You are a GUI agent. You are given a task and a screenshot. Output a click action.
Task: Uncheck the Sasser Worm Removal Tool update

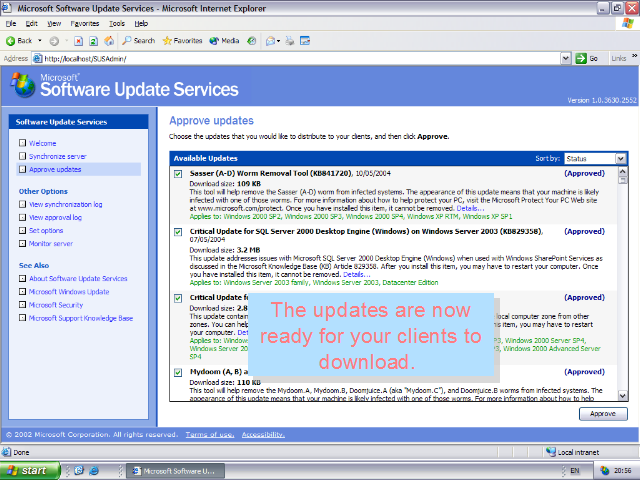click(178, 174)
